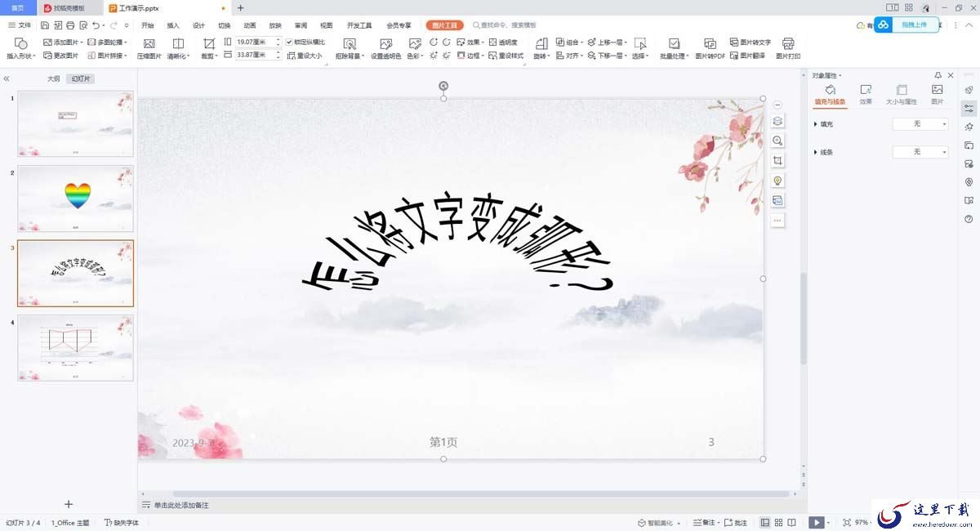The image size is (980, 531).
Task: Open the 动画 Animation ribbon tab
Action: [250, 25]
